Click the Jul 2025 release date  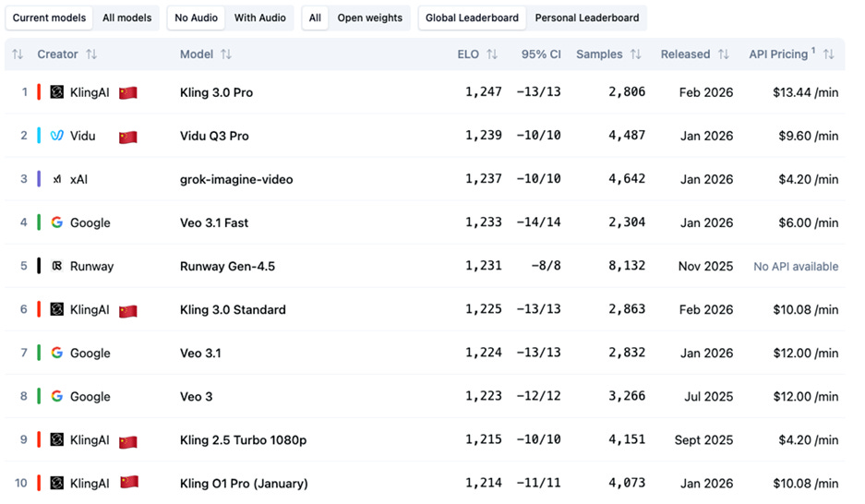(x=709, y=396)
